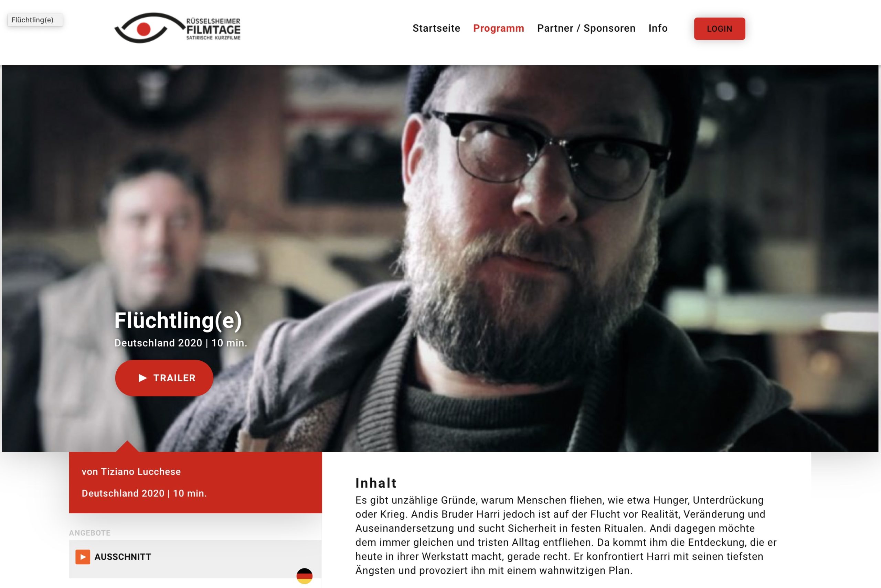Select the Programm navigation item

pyautogui.click(x=498, y=29)
